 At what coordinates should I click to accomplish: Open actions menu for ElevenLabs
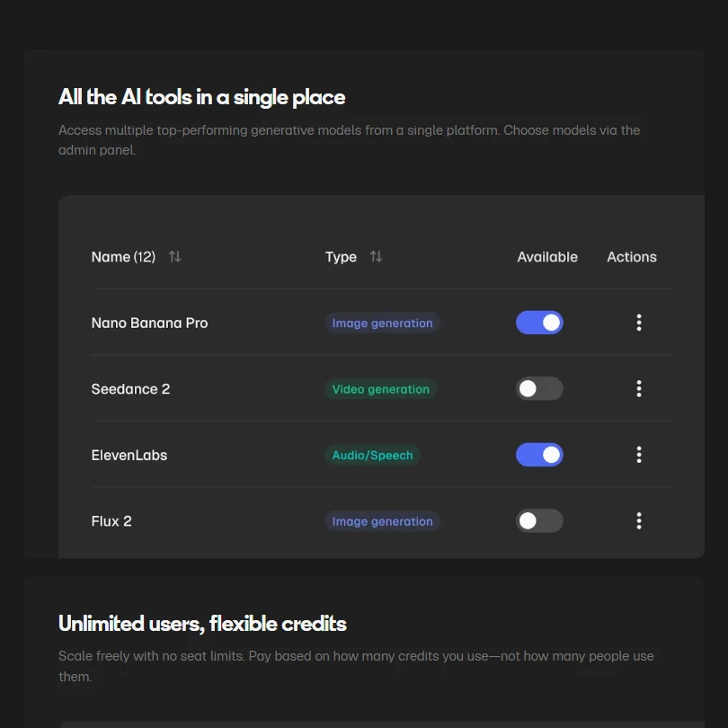(x=639, y=455)
